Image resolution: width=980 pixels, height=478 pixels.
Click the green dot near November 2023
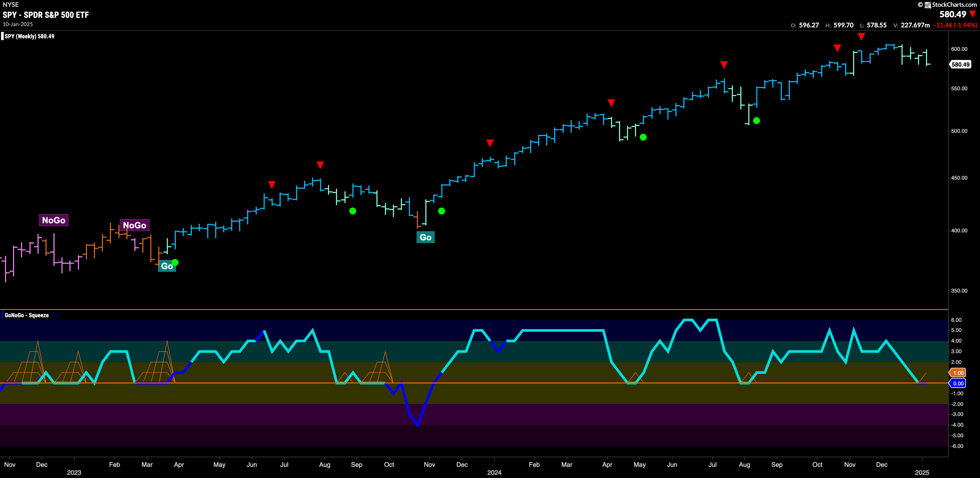pos(441,211)
